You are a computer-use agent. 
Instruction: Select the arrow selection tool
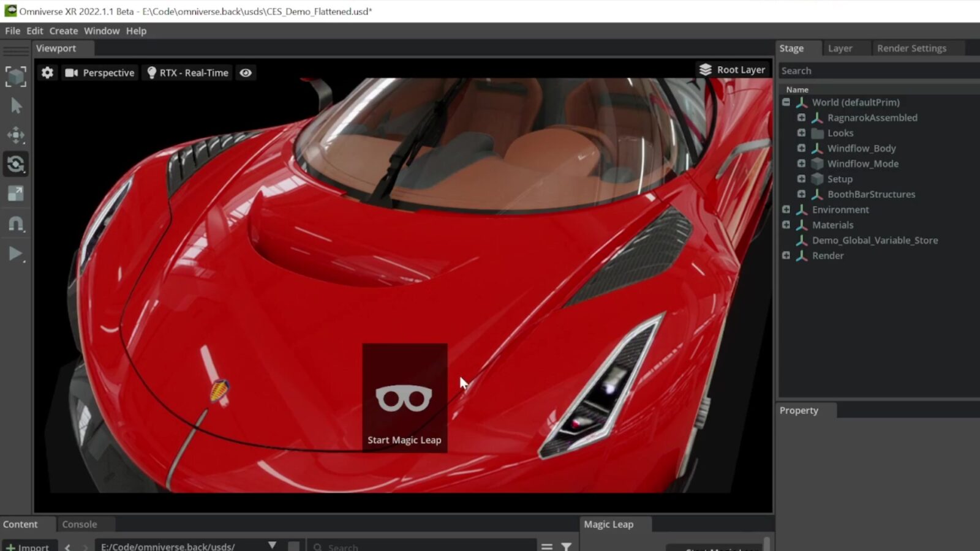pos(16,106)
